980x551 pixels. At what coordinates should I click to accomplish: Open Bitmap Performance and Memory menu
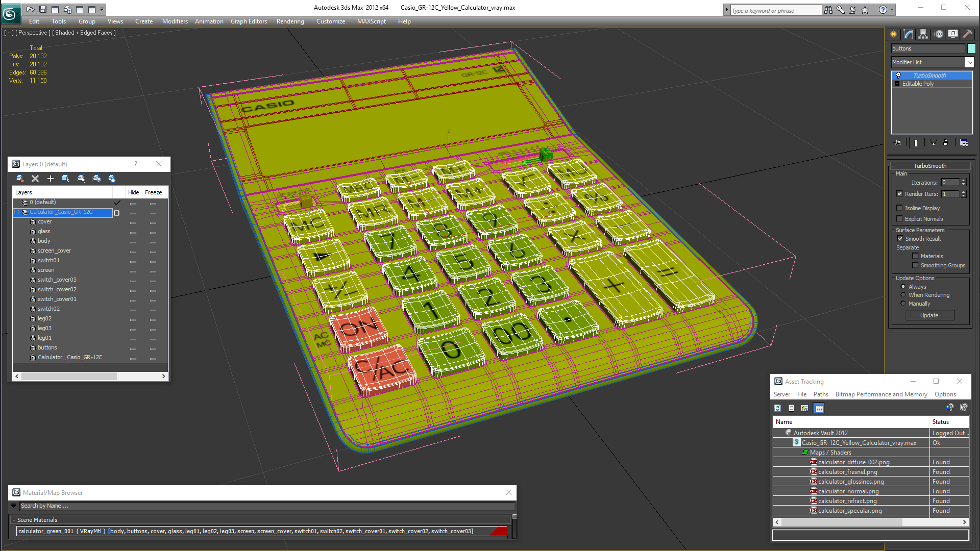pyautogui.click(x=881, y=394)
